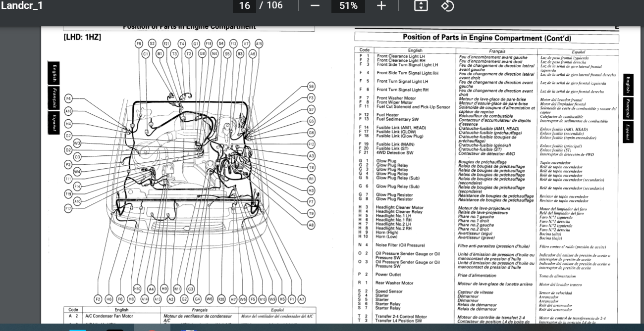The width and height of the screenshot is (644, 331).
Task: Click the total page count 106
Action: 274,5
